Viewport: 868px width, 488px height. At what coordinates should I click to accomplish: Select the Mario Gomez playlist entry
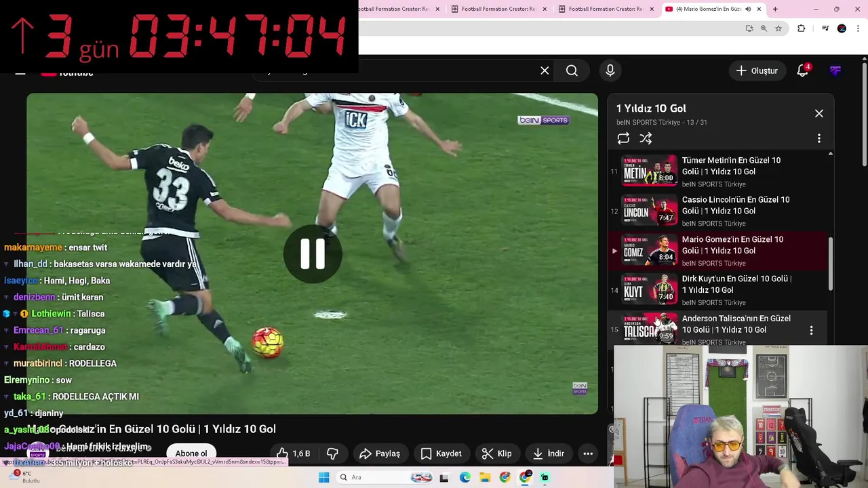(x=717, y=250)
